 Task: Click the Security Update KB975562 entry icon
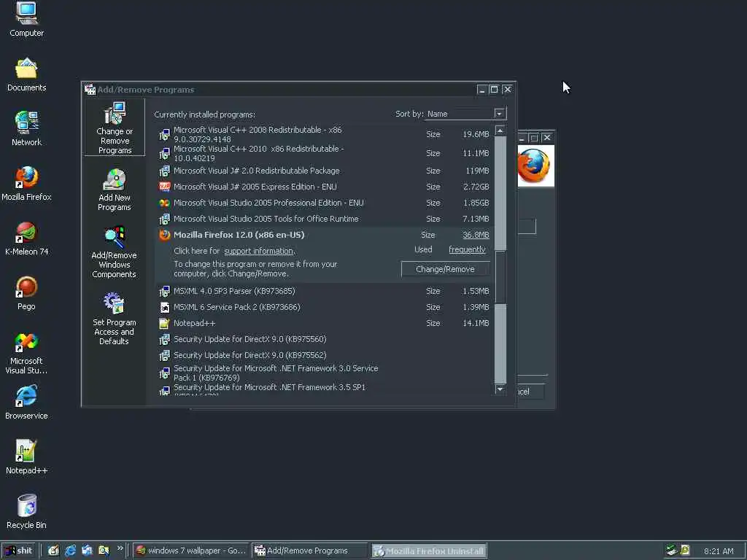tap(164, 356)
